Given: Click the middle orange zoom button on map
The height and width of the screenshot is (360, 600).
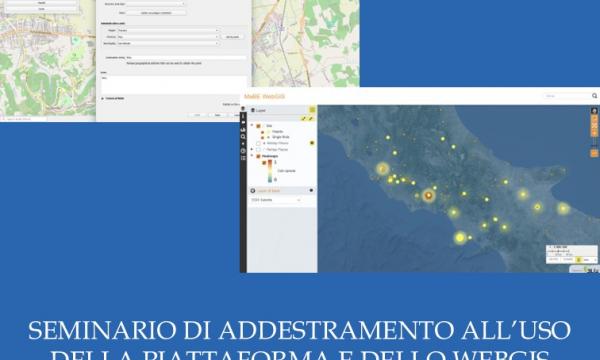Looking at the screenshot, I should pos(594,125).
